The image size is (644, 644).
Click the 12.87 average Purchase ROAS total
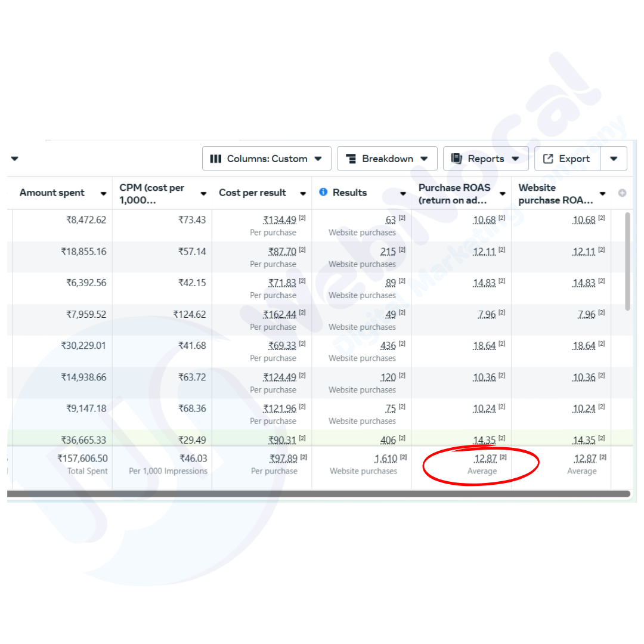pos(485,459)
